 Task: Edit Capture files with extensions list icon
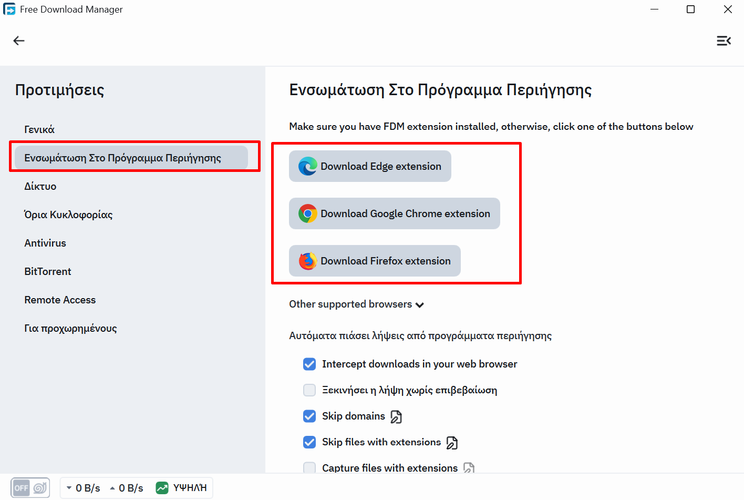[x=468, y=468]
